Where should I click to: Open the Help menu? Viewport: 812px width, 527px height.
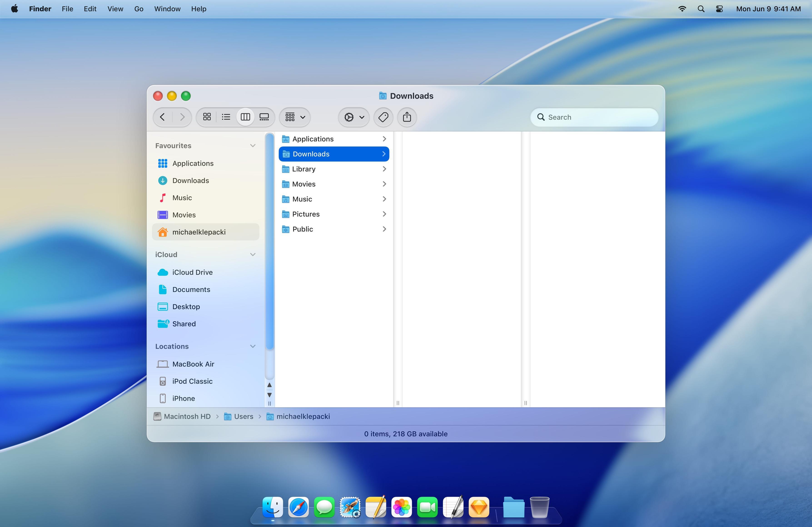click(x=199, y=9)
